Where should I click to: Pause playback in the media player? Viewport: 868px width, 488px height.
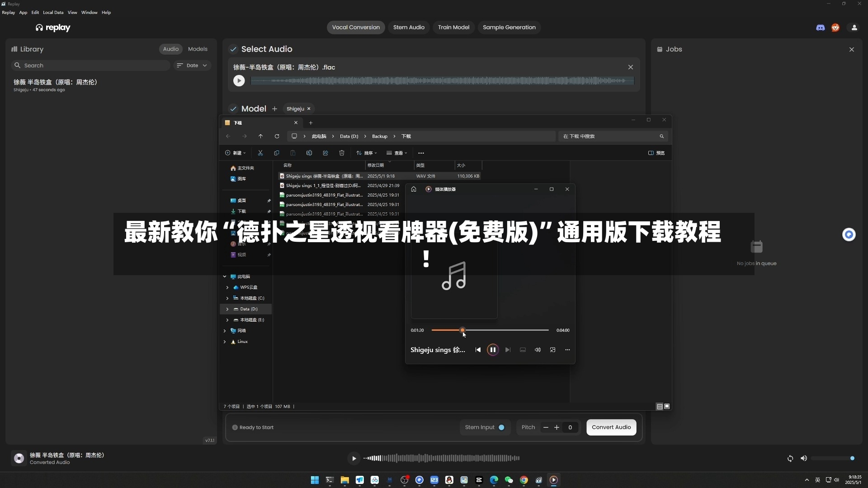[493, 350]
